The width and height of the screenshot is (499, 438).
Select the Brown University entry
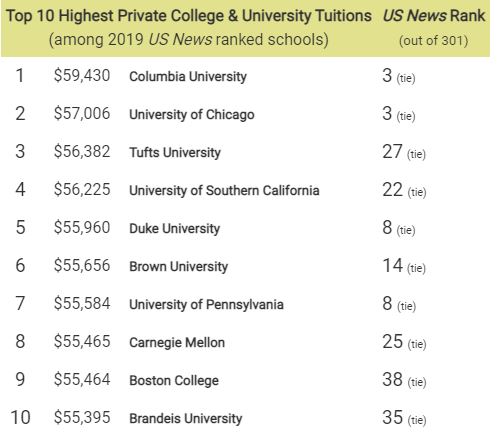click(x=178, y=267)
